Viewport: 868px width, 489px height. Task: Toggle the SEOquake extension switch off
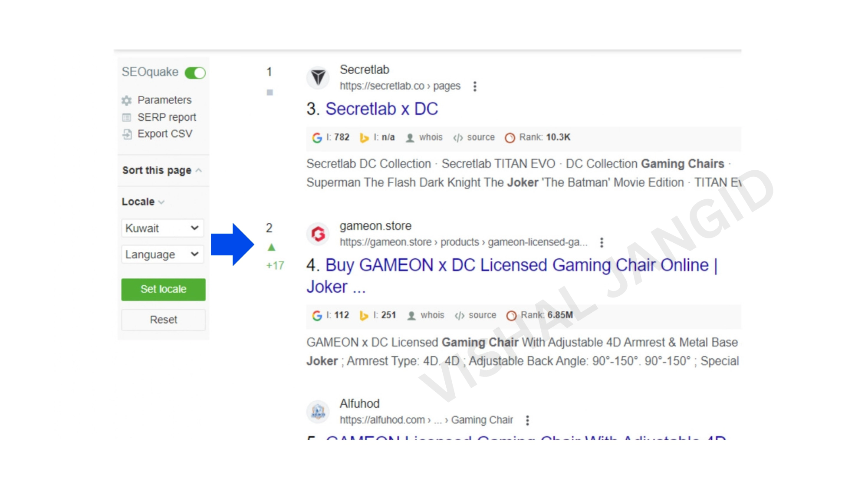(195, 73)
